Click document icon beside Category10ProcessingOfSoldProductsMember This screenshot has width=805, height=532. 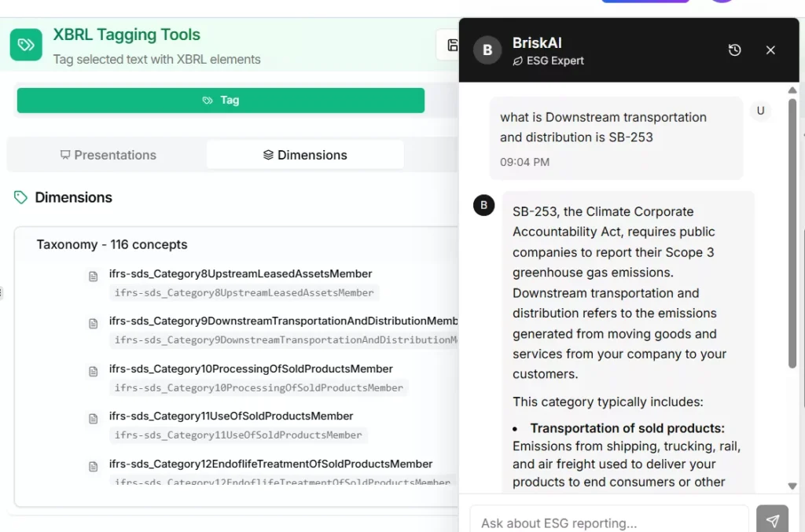coord(94,371)
